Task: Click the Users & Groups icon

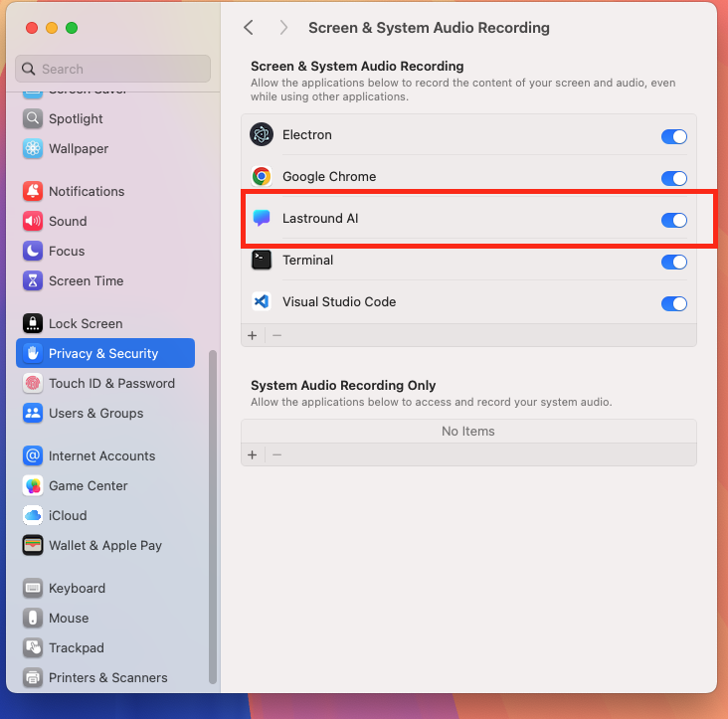Action: 33,413
